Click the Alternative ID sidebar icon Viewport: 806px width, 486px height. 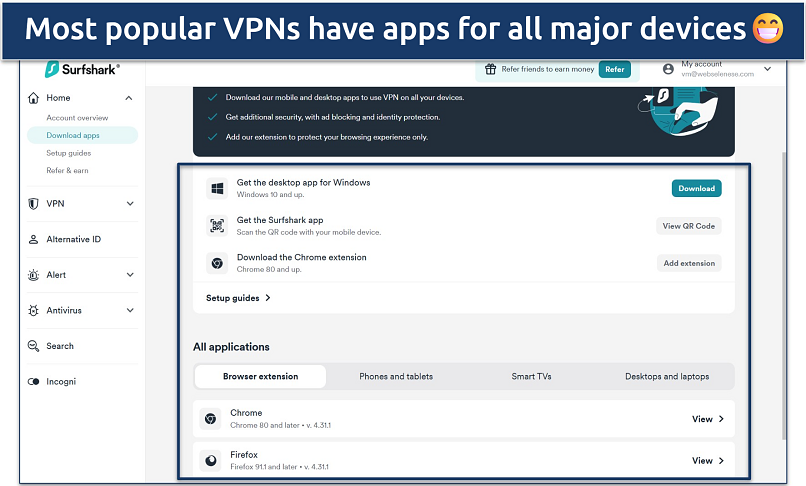click(x=33, y=240)
